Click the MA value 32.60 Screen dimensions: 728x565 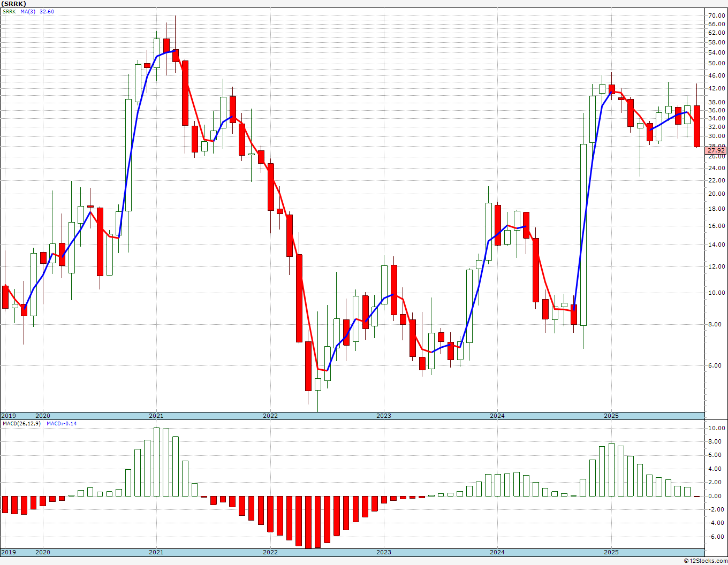coord(47,11)
